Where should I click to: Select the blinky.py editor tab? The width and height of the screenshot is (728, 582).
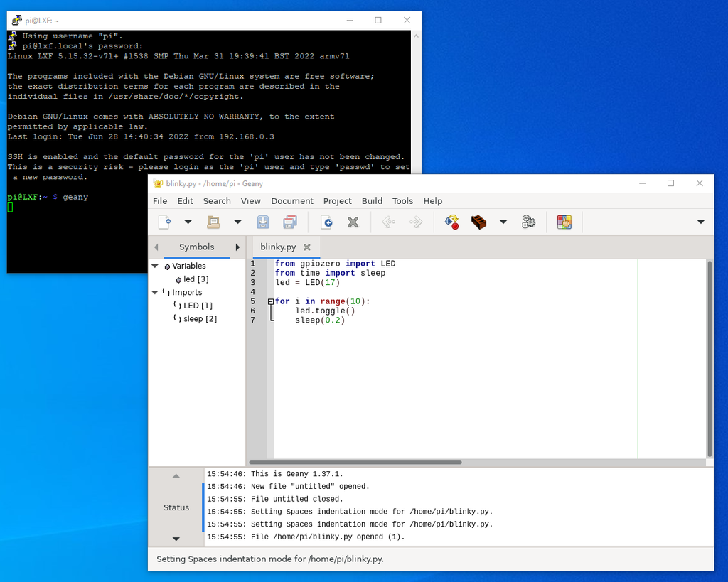[279, 247]
